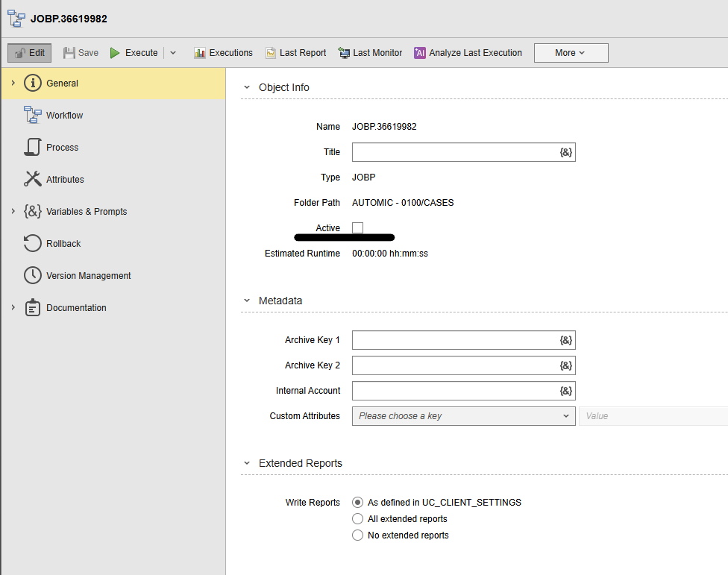Click the Internal Account input field
The height and width of the screenshot is (575, 728).
coord(455,391)
